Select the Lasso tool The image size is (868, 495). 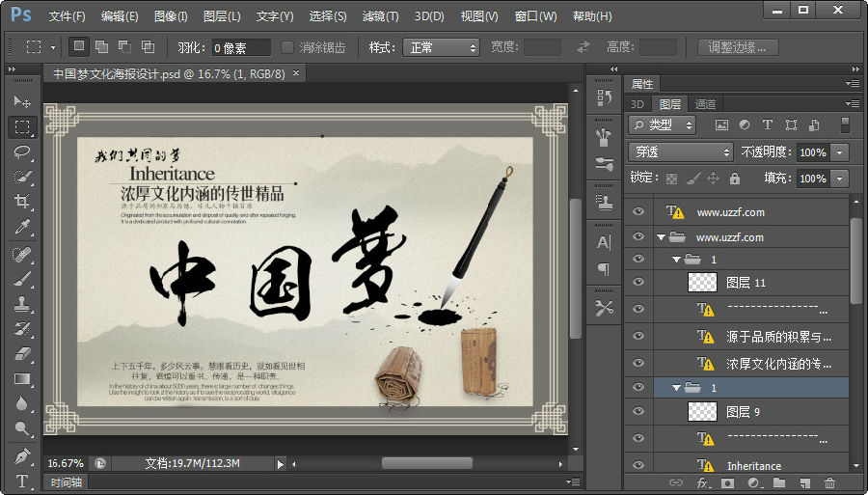coord(22,151)
